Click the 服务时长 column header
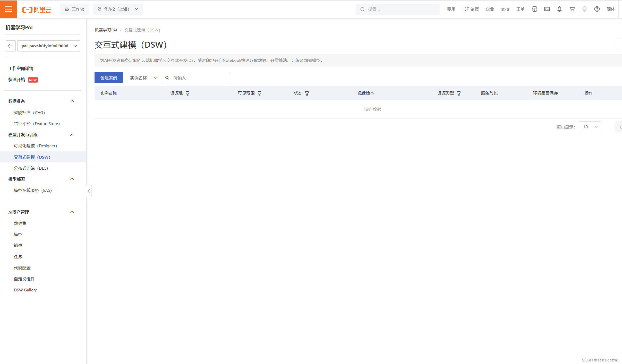 (x=489, y=93)
